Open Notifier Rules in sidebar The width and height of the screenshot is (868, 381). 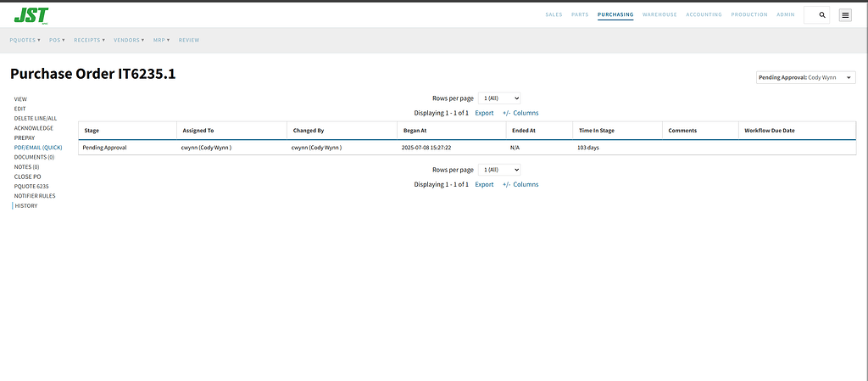point(35,196)
